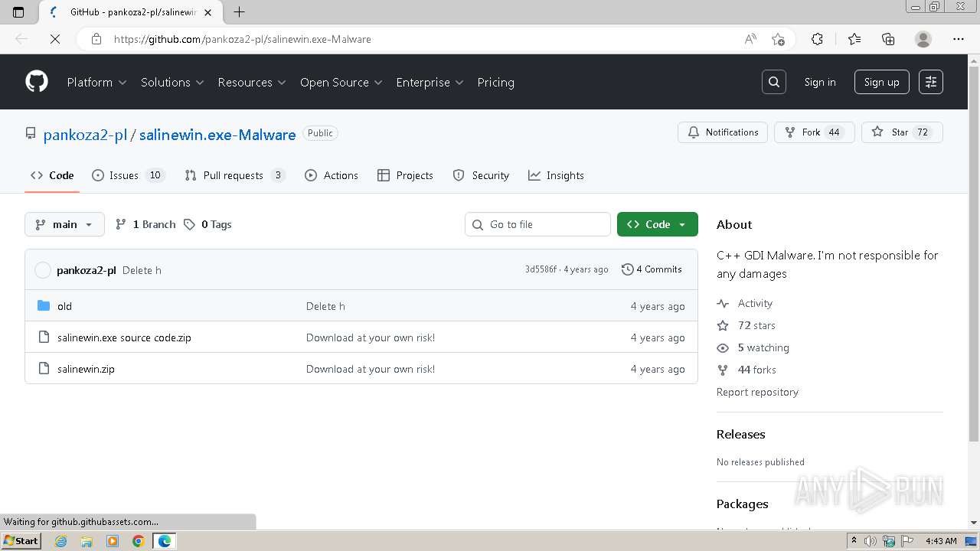Open the salinewin.zip file
This screenshot has width=980, height=551.
pos(86,369)
